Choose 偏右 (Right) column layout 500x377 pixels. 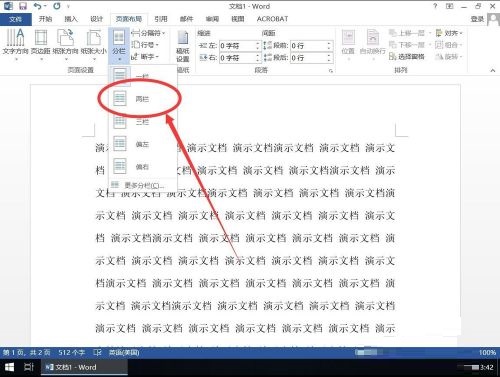[x=143, y=166]
